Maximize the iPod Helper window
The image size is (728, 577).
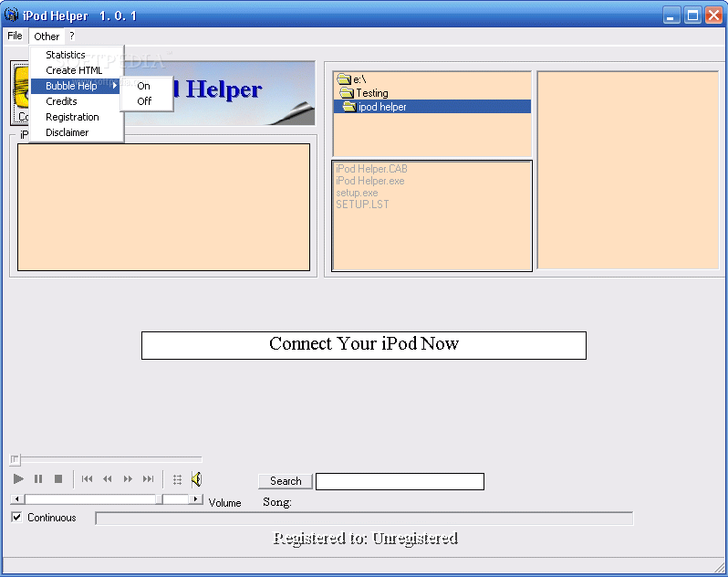tap(692, 16)
